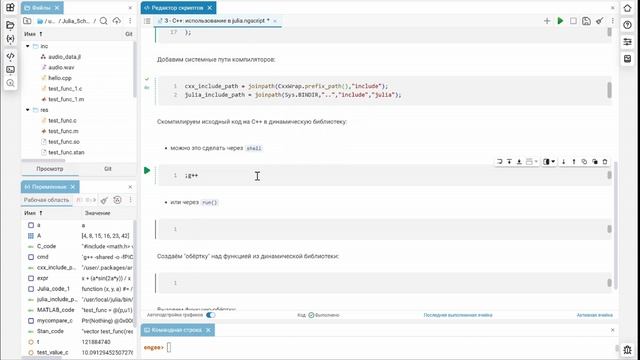Collapse the inc folder
The height and width of the screenshot is (360, 640).
coord(28,46)
